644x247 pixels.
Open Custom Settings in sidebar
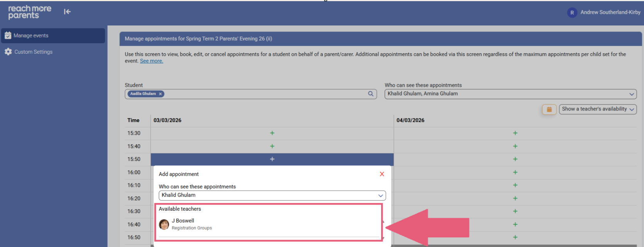(33, 52)
